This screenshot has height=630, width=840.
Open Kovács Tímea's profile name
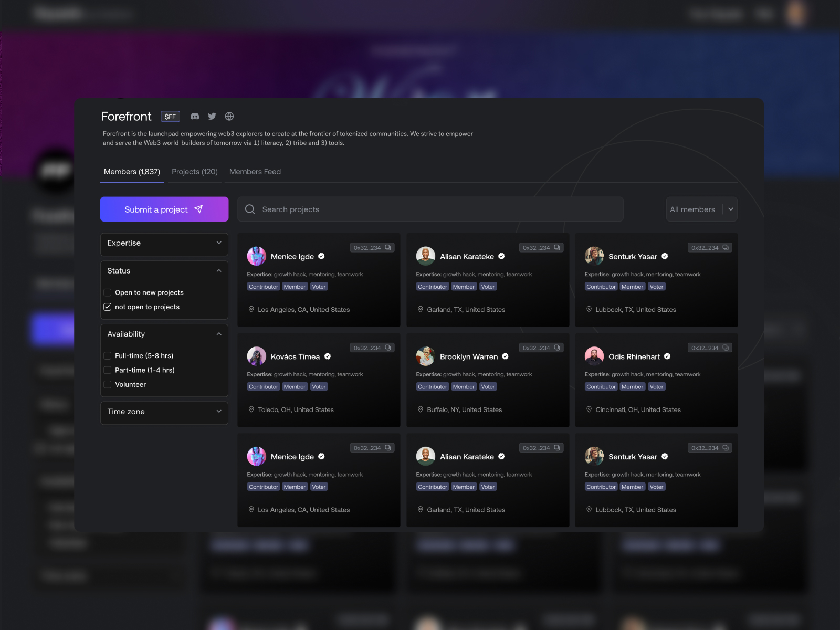point(296,357)
